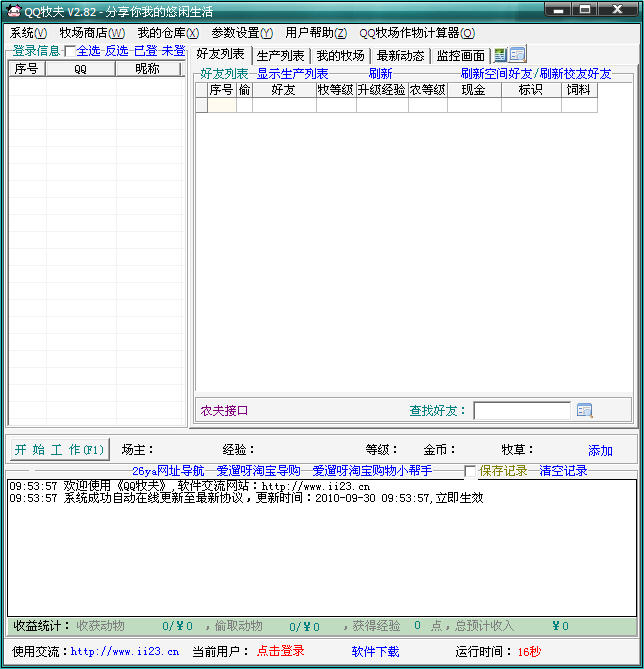Click the 已登 link

[x=146, y=51]
